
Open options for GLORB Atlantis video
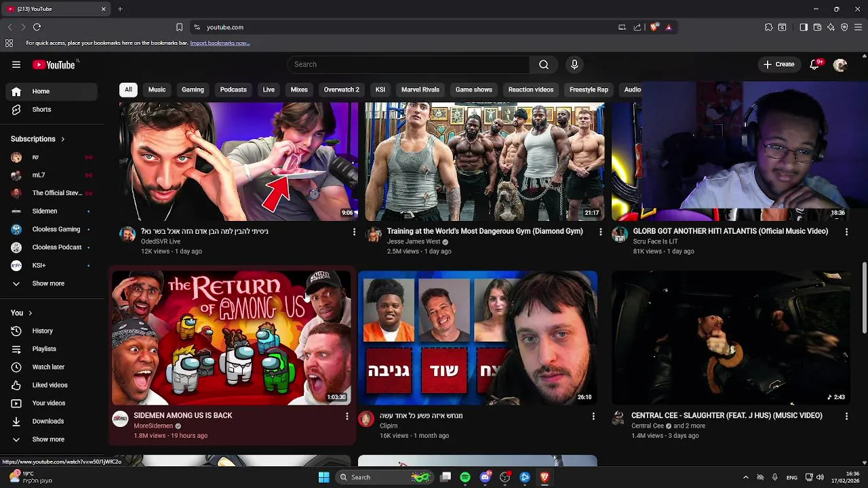coord(846,232)
